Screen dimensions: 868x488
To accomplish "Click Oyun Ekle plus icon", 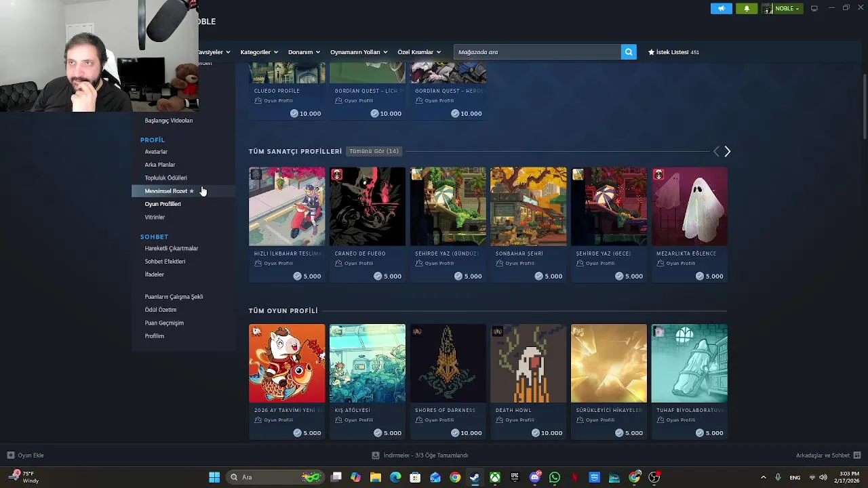I will click(x=10, y=455).
